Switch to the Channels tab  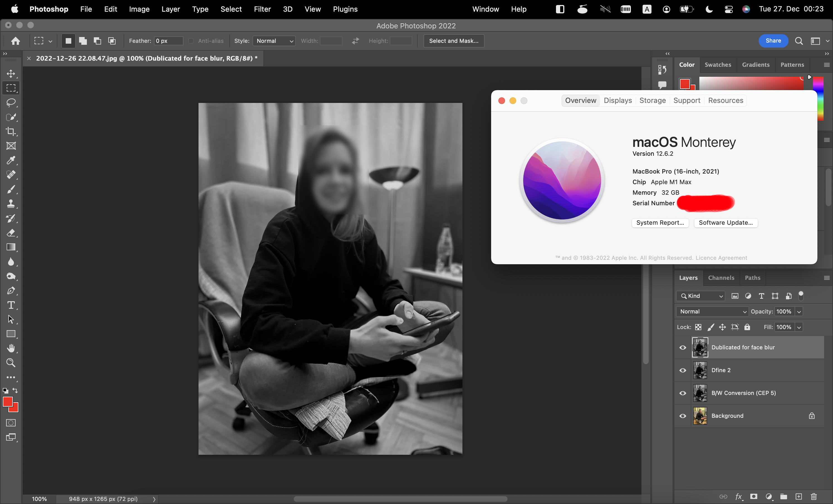[721, 278]
